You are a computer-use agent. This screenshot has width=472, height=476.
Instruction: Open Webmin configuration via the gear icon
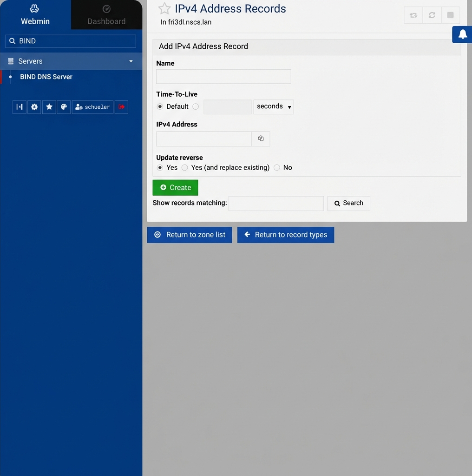click(x=34, y=107)
